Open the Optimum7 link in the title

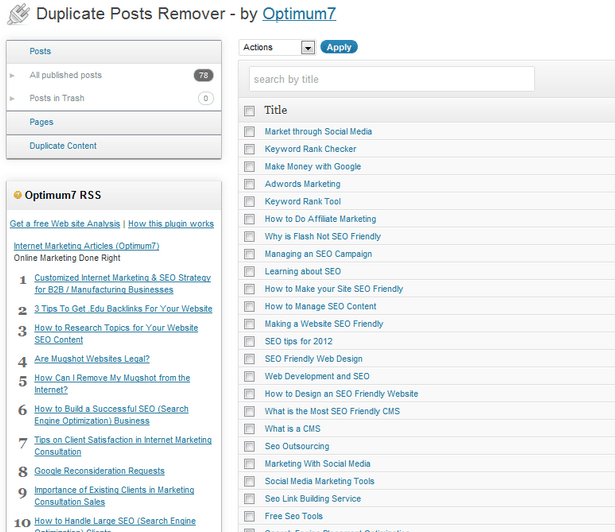tap(299, 14)
